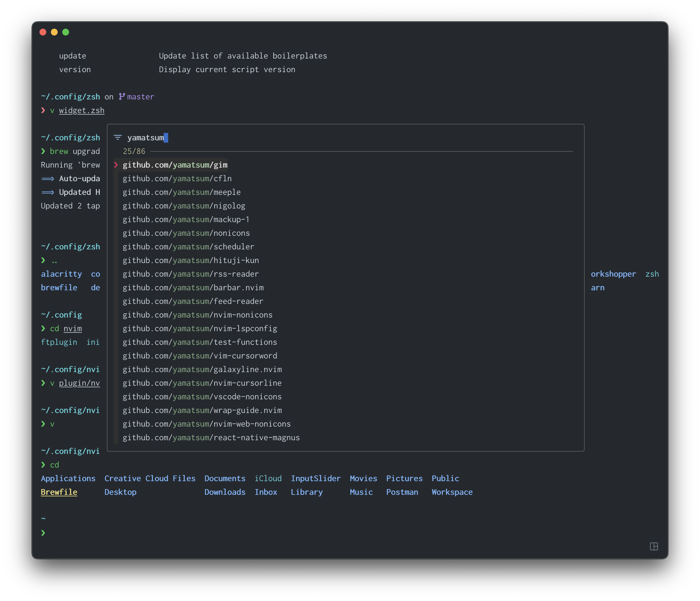Click the Downloads directory name
Viewport: 700px width, 601px height.
click(225, 492)
